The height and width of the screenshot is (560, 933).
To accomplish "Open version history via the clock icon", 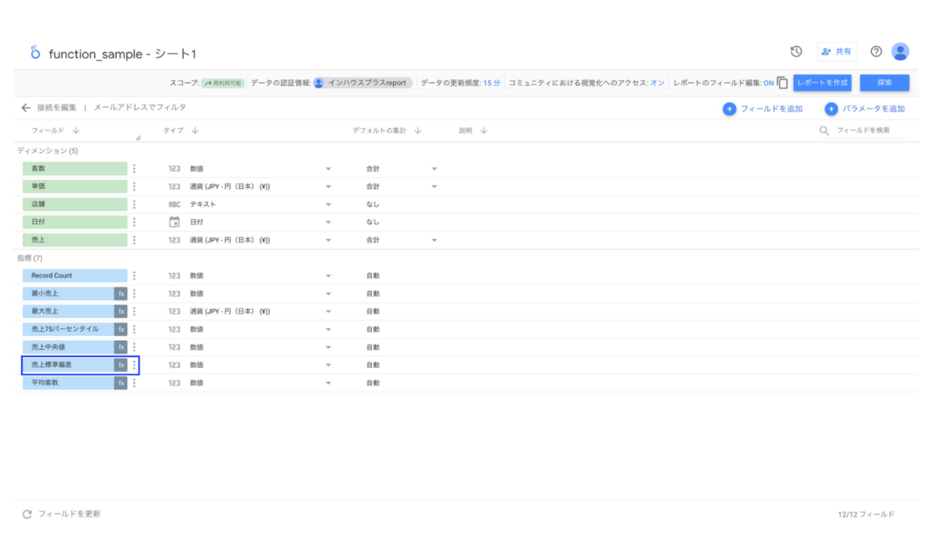I will [x=796, y=51].
